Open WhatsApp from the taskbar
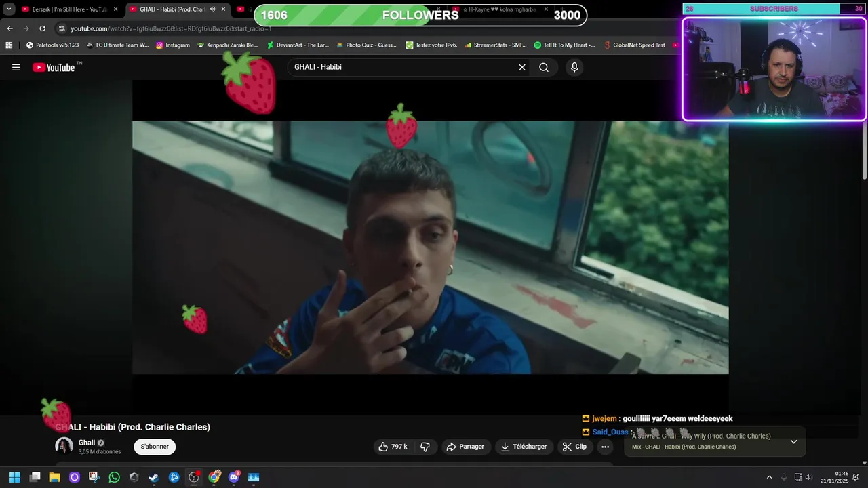The height and width of the screenshot is (488, 868). pyautogui.click(x=114, y=477)
